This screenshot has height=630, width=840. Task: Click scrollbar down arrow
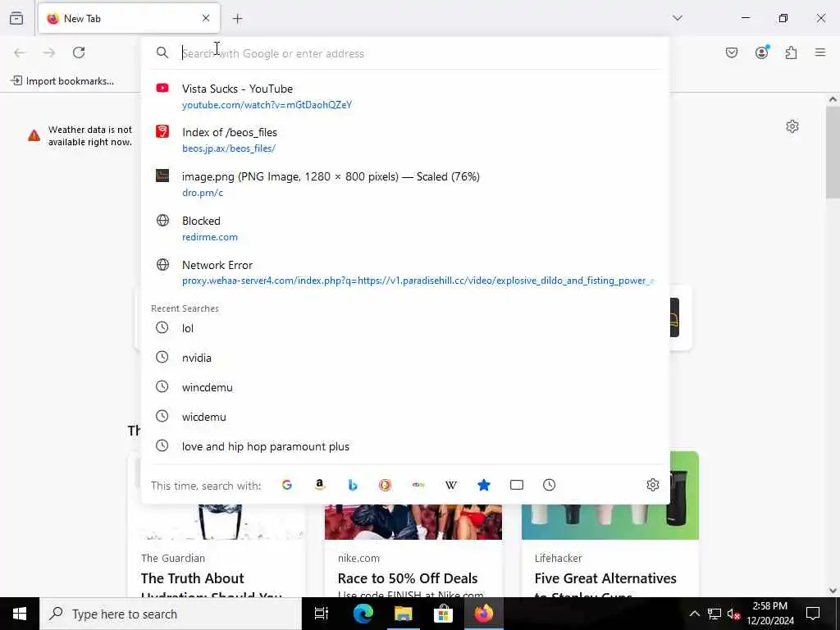(833, 591)
